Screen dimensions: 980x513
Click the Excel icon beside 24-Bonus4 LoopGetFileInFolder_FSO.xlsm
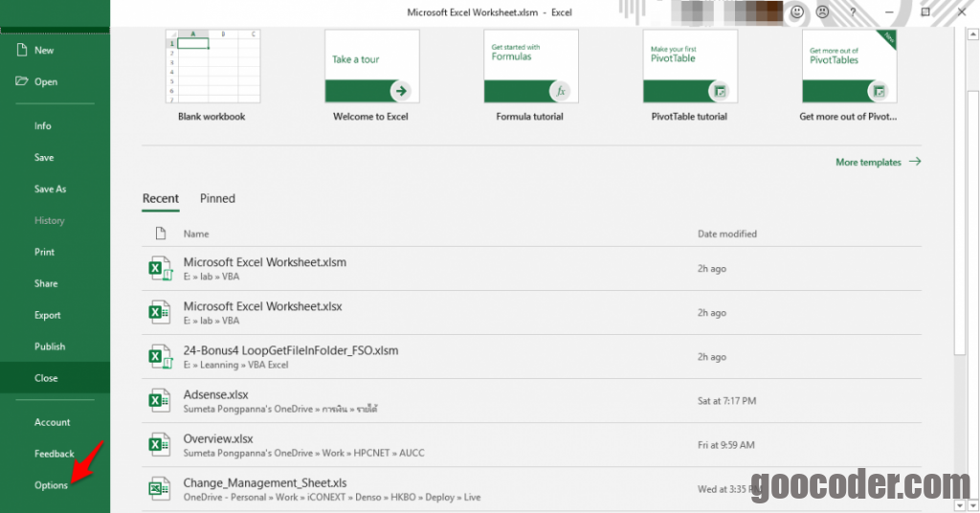(160, 357)
